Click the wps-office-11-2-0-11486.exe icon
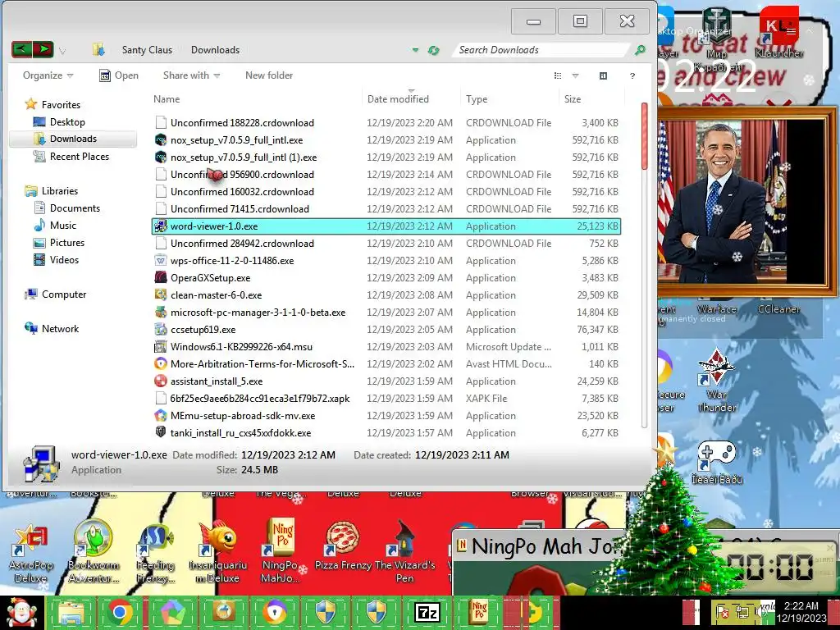The height and width of the screenshot is (630, 840). point(160,260)
